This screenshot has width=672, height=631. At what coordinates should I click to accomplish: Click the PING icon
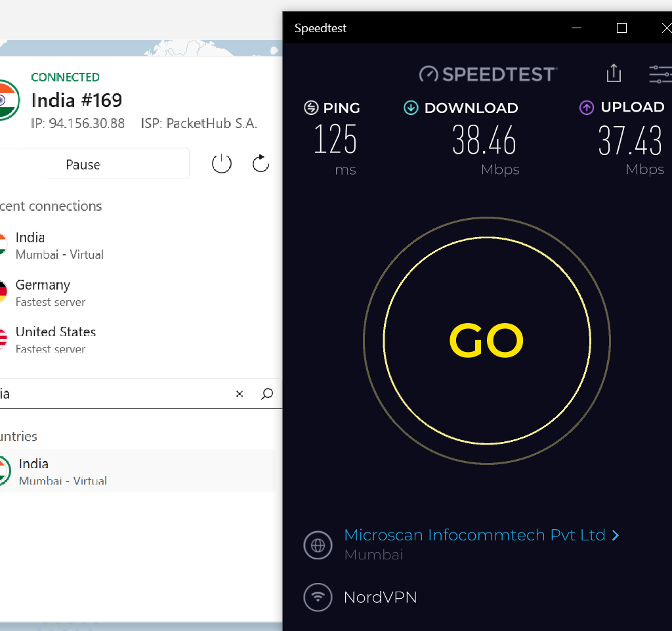[x=311, y=108]
